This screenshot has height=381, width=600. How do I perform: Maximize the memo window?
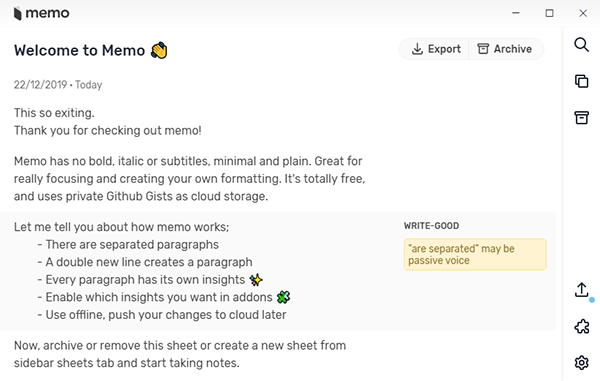coord(549,13)
